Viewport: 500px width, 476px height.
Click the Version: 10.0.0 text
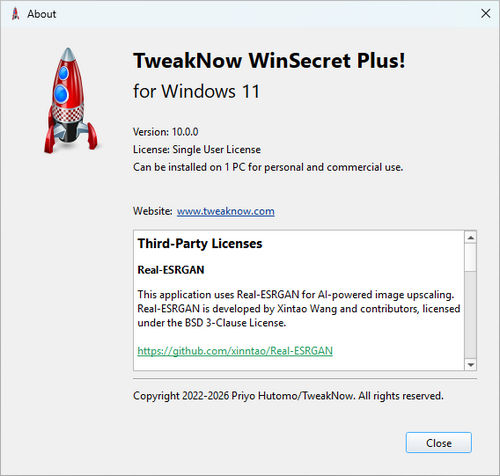point(166,132)
